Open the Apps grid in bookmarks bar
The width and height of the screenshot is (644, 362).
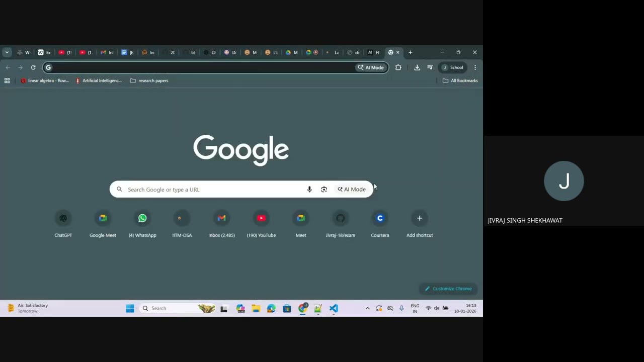(x=7, y=80)
